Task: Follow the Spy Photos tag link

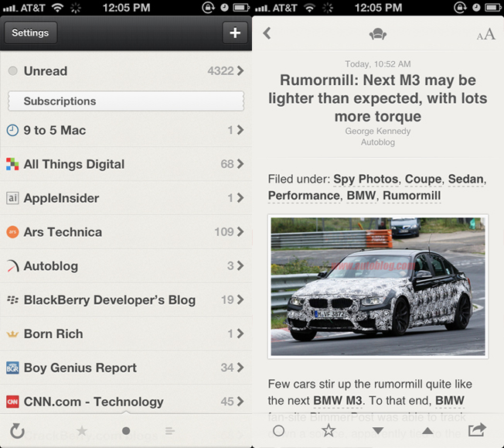Action: point(366,179)
